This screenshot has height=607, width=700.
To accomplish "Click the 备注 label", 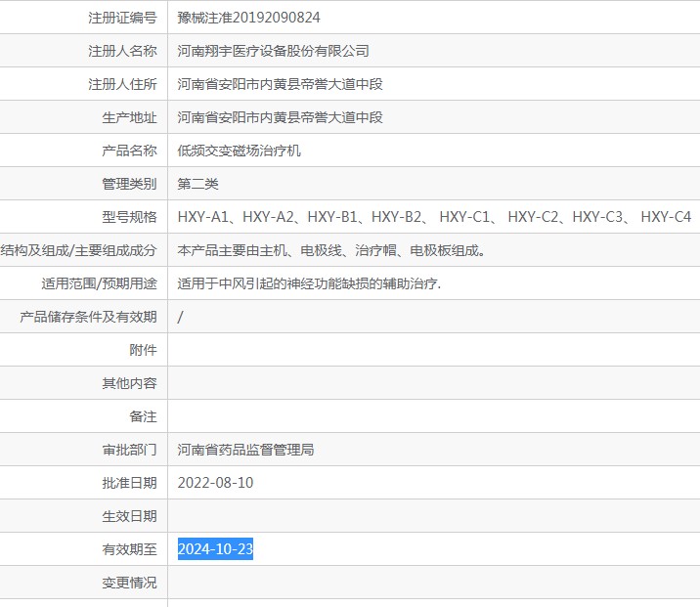I will point(144,416).
